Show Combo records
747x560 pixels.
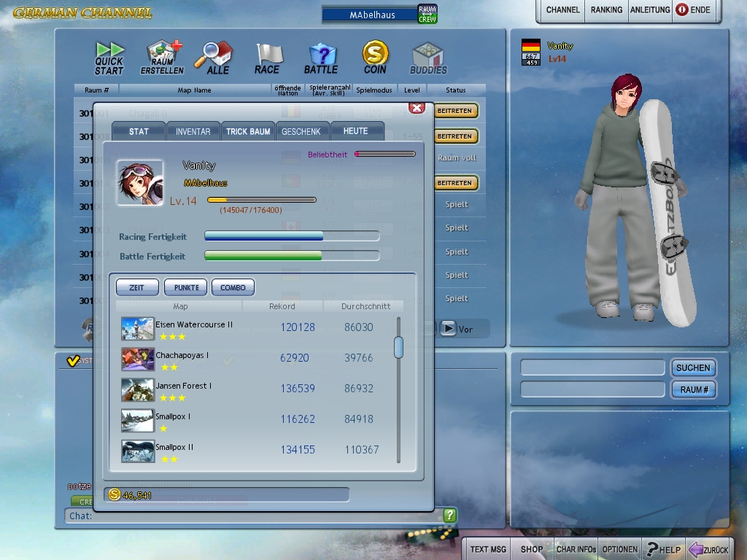click(x=233, y=287)
